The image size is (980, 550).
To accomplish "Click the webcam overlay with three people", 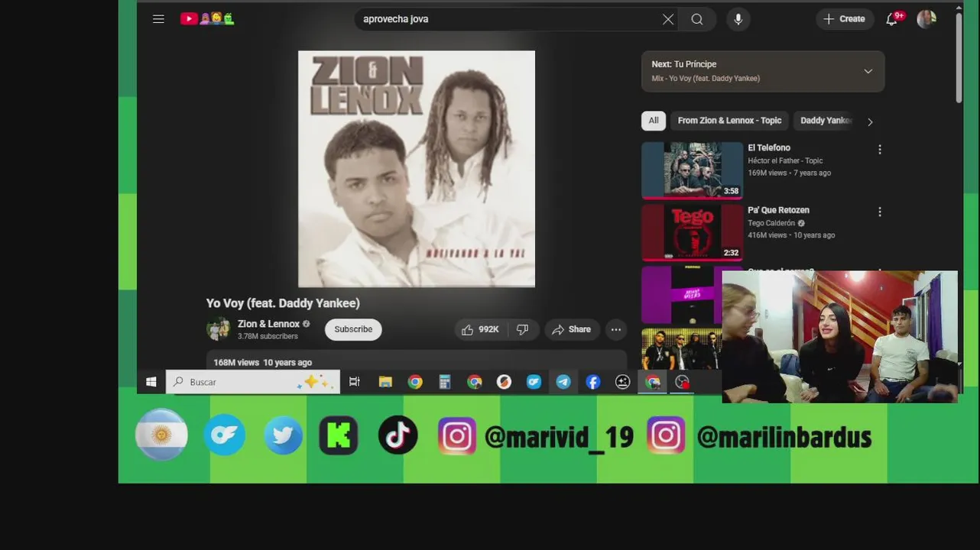I will [839, 336].
